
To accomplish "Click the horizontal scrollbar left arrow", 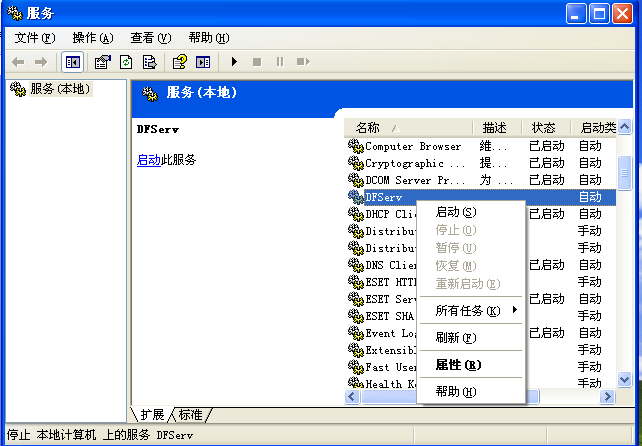I will pyautogui.click(x=352, y=397).
